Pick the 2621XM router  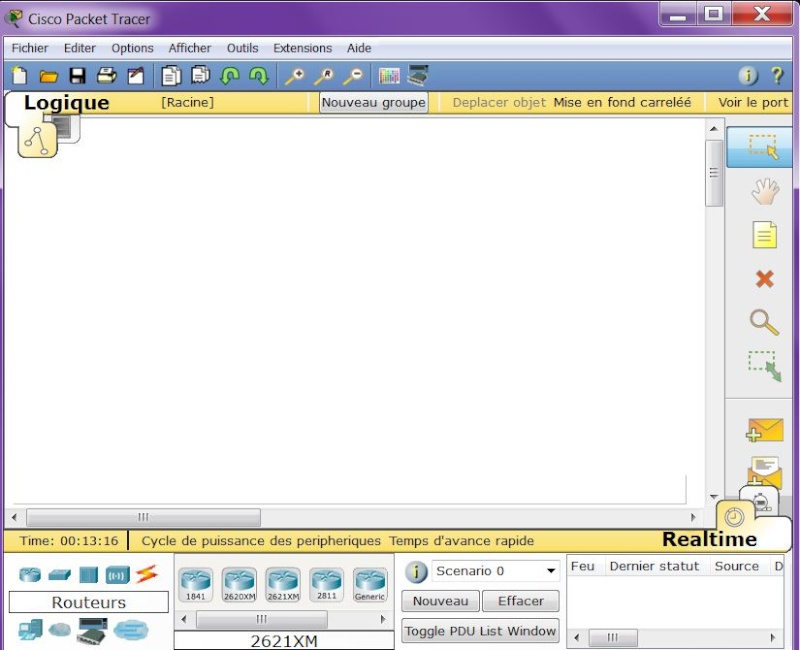coord(283,585)
